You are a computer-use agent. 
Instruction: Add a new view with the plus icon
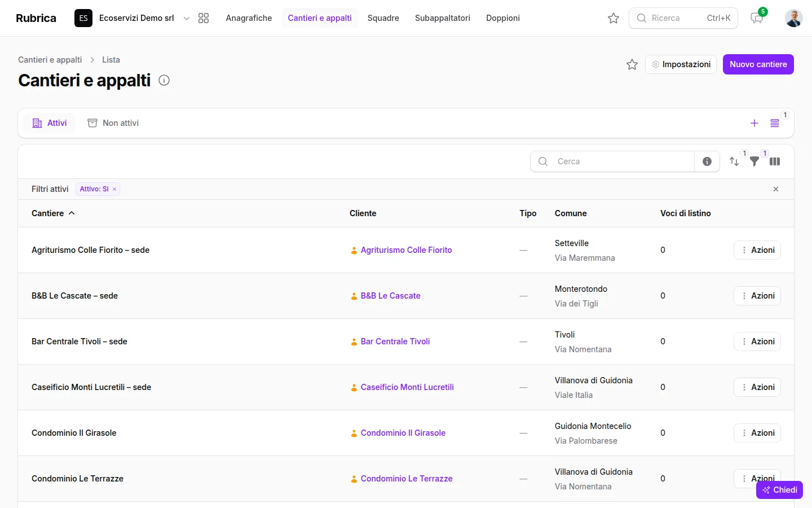[x=754, y=123]
